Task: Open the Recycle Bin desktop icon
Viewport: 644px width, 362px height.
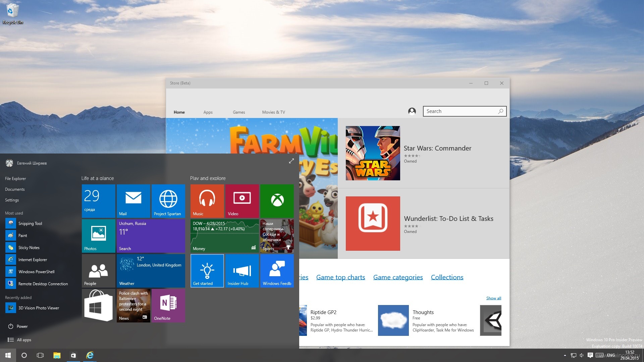Action: click(12, 14)
